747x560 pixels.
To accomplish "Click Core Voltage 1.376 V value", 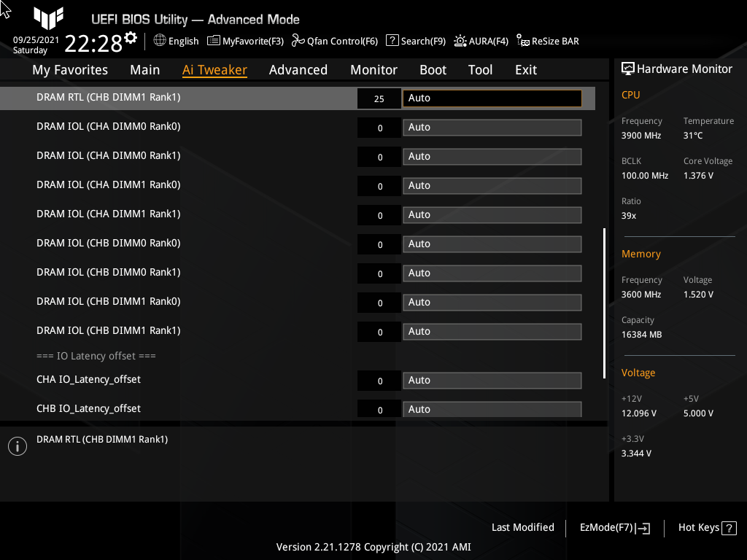I will [x=698, y=176].
